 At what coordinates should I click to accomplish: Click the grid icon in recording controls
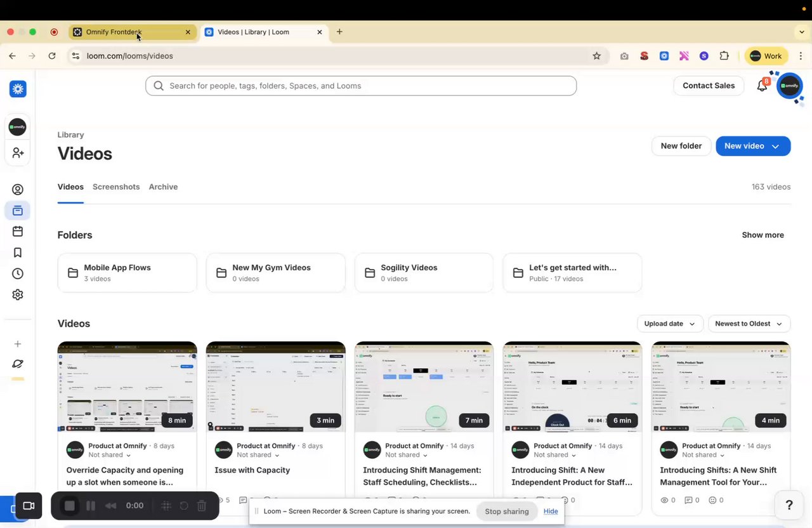[166, 506]
